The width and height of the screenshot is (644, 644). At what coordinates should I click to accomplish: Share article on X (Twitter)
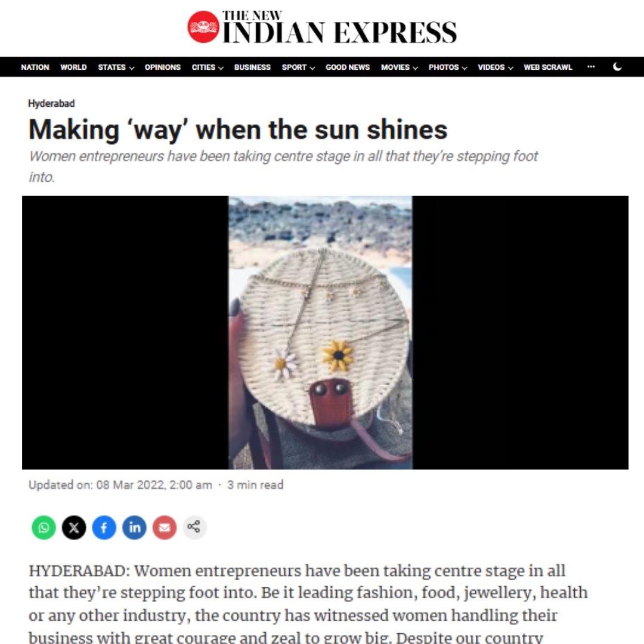click(74, 527)
